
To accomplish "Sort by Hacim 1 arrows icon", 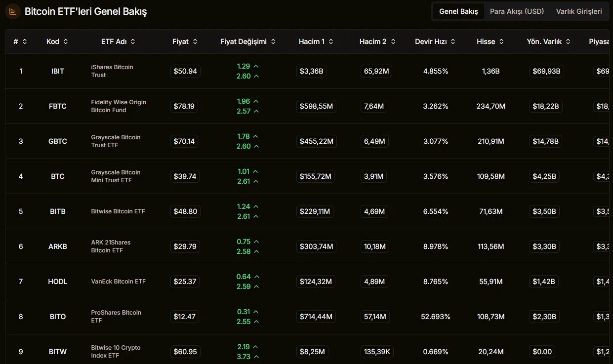I will tap(331, 42).
